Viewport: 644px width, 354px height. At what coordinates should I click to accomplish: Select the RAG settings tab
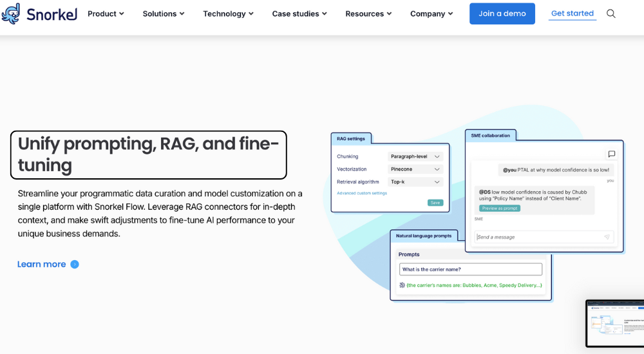(351, 139)
